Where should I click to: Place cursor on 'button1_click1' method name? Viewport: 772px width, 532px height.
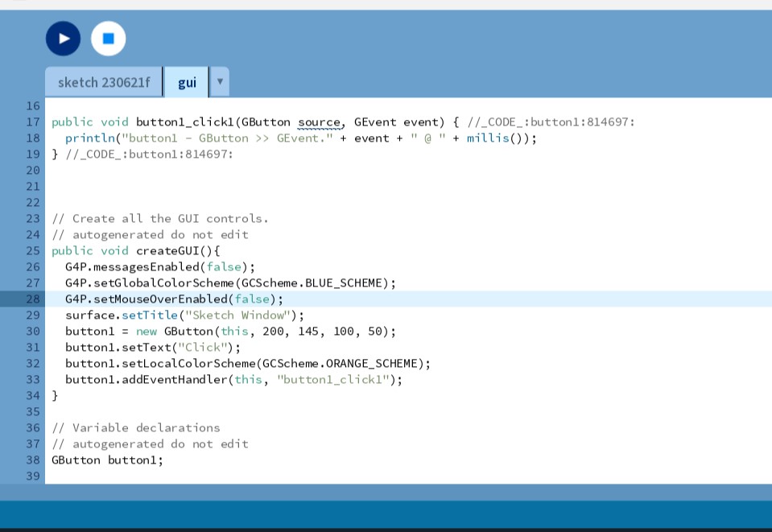(x=185, y=122)
